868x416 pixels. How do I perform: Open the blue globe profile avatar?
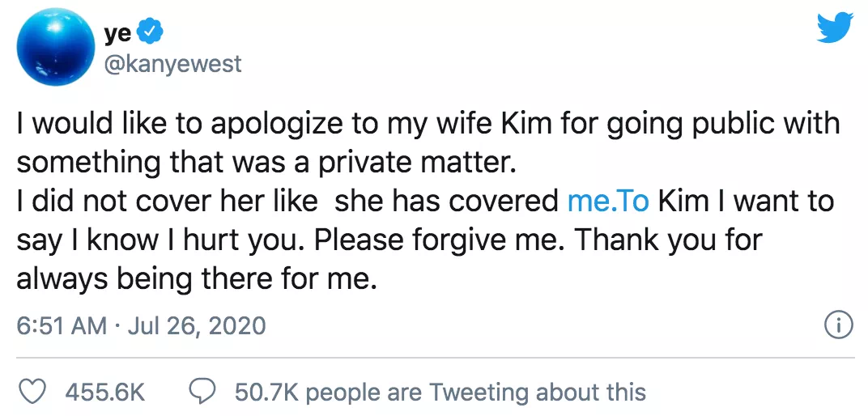pos(55,46)
